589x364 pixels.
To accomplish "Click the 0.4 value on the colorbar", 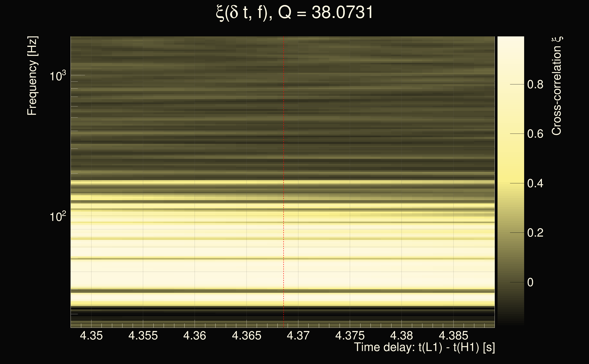I will [x=535, y=183].
